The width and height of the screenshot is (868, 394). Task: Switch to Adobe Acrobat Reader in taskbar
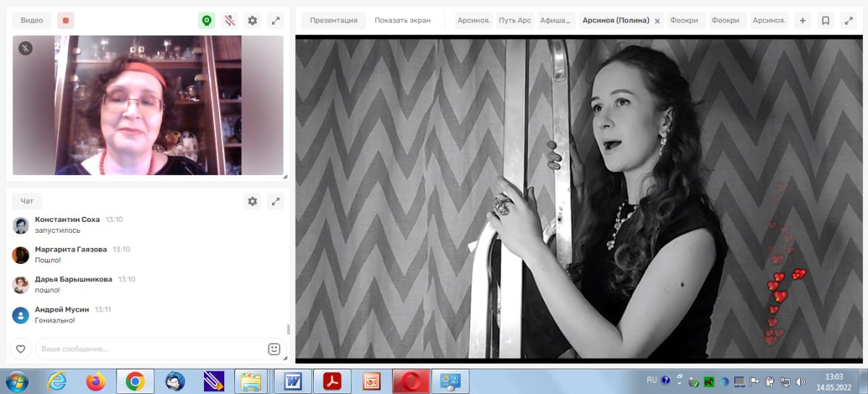[x=332, y=381]
